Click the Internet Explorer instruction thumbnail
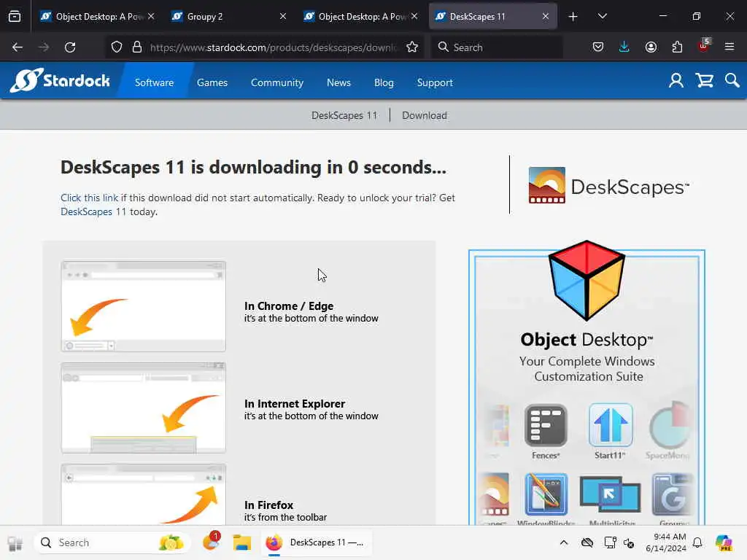This screenshot has height=560, width=747. [144, 408]
